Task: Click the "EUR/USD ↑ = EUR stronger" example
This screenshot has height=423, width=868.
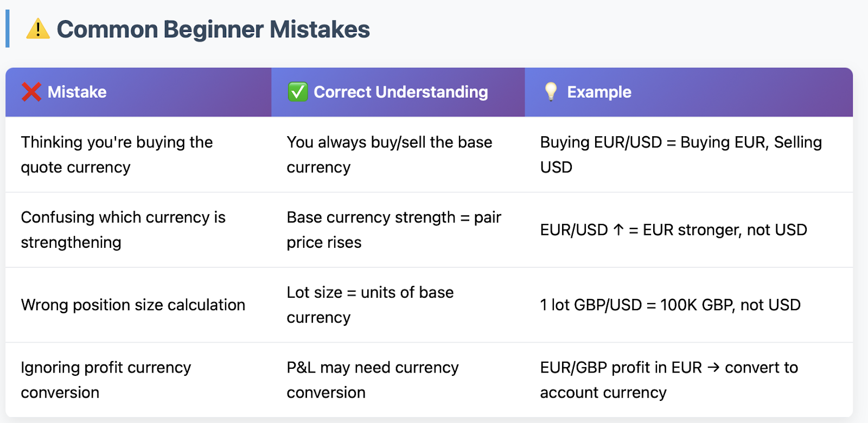Action: tap(673, 230)
